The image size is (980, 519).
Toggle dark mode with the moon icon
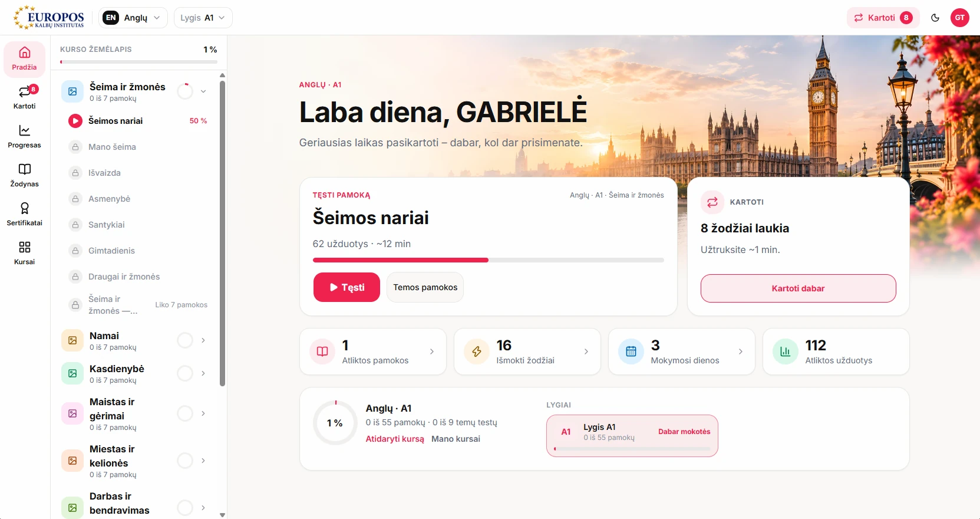point(935,18)
